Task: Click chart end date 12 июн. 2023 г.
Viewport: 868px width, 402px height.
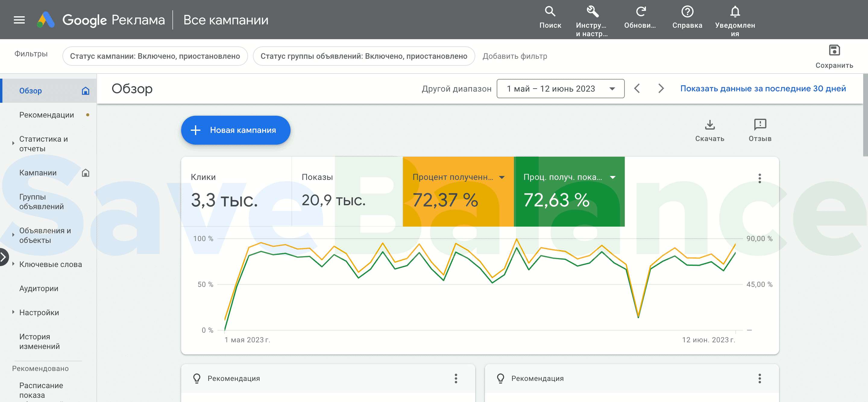Action: tap(708, 340)
